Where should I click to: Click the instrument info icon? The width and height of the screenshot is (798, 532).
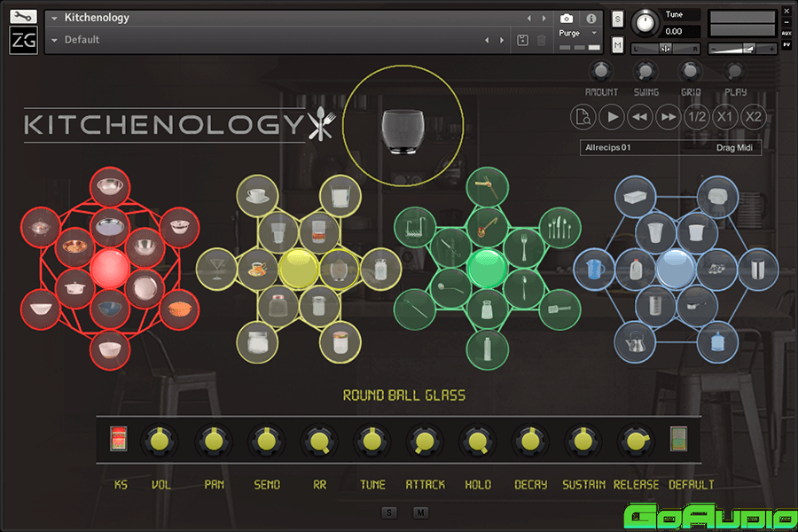[x=591, y=18]
